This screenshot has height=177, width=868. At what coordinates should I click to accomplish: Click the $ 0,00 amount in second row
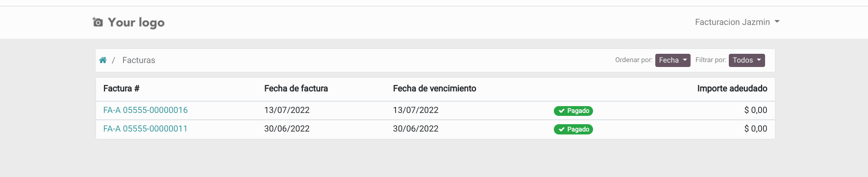tap(756, 129)
